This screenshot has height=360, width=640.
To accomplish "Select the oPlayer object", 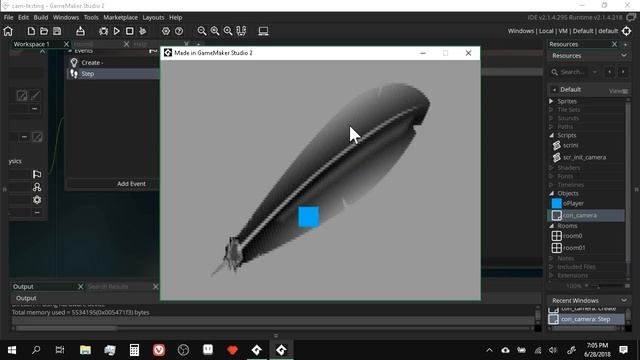I will (x=573, y=203).
